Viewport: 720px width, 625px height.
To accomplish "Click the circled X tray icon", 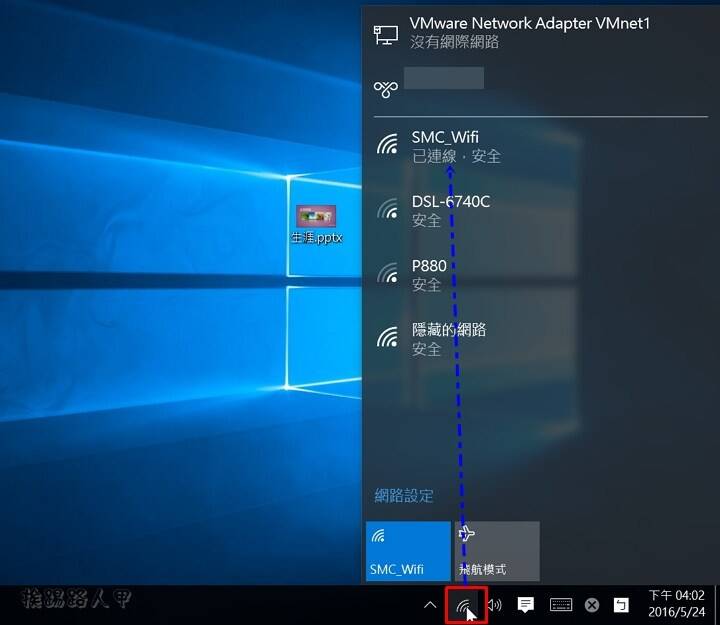I will pyautogui.click(x=592, y=605).
